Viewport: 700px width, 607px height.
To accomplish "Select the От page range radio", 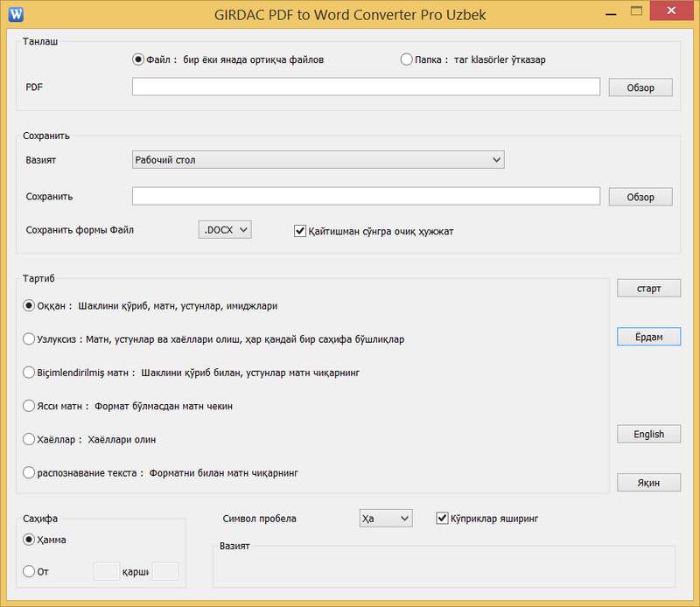I will click(x=29, y=571).
